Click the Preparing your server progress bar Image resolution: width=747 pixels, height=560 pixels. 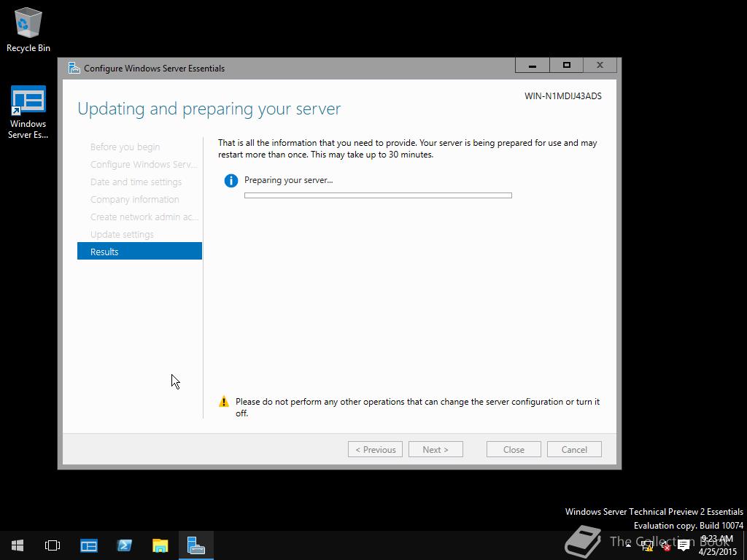point(379,195)
